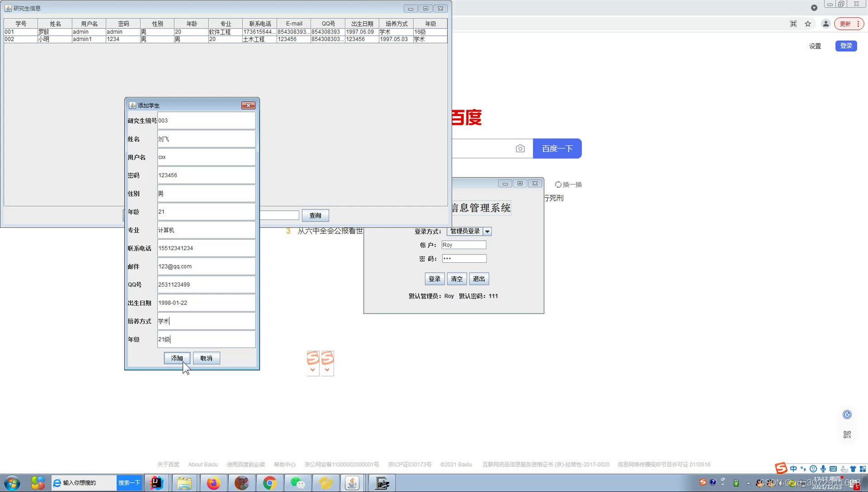Select the table row for 罗毅
The image size is (868, 492).
(x=226, y=32)
